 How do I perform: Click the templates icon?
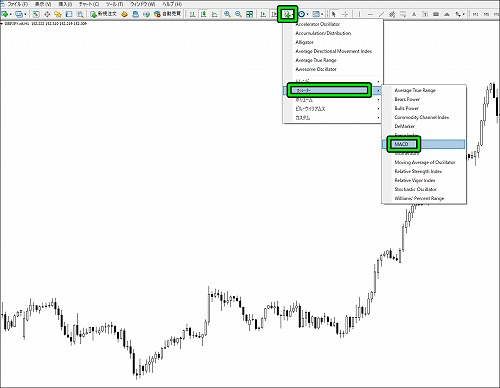316,14
